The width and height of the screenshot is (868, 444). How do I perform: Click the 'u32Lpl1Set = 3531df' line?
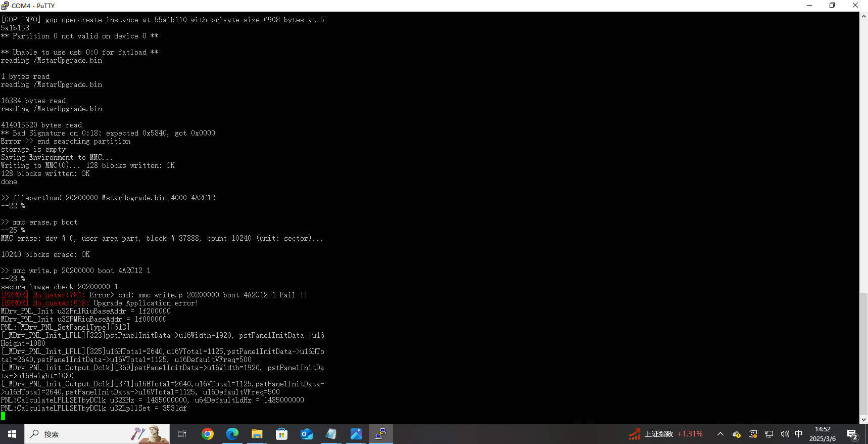tap(94, 408)
